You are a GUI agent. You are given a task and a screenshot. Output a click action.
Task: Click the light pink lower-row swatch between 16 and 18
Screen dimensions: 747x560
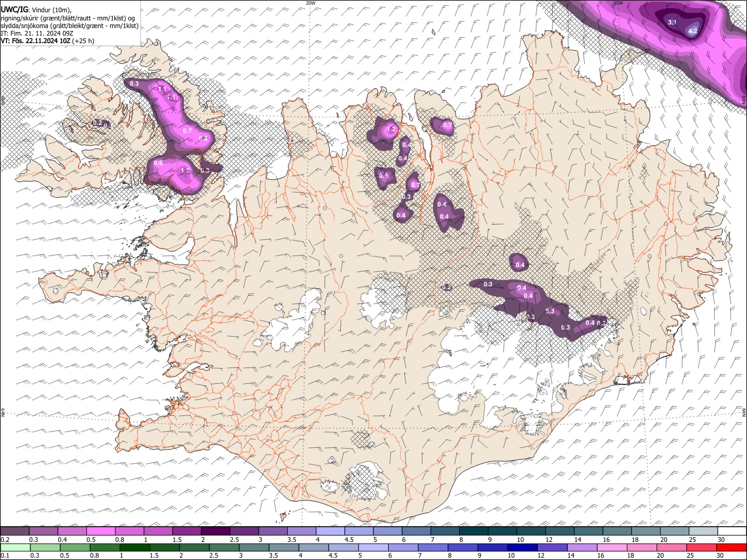tap(612, 547)
